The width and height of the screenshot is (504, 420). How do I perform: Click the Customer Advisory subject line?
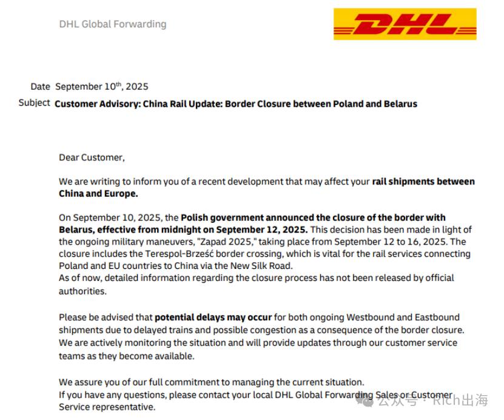(236, 104)
